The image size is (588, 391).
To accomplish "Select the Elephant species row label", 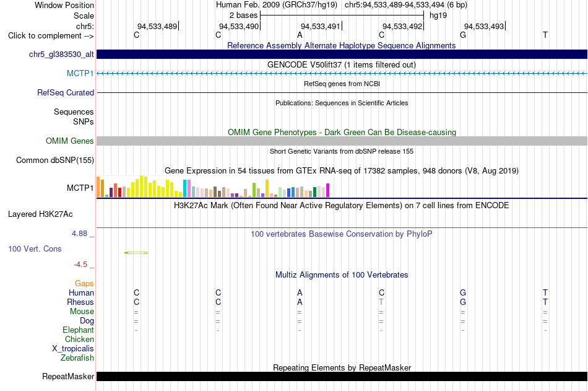I will click(78, 330).
